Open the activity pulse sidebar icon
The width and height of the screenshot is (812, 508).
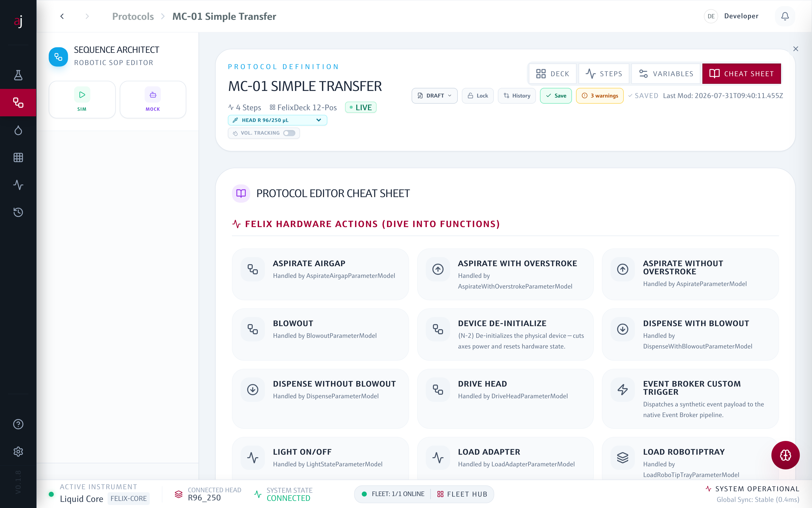18,185
